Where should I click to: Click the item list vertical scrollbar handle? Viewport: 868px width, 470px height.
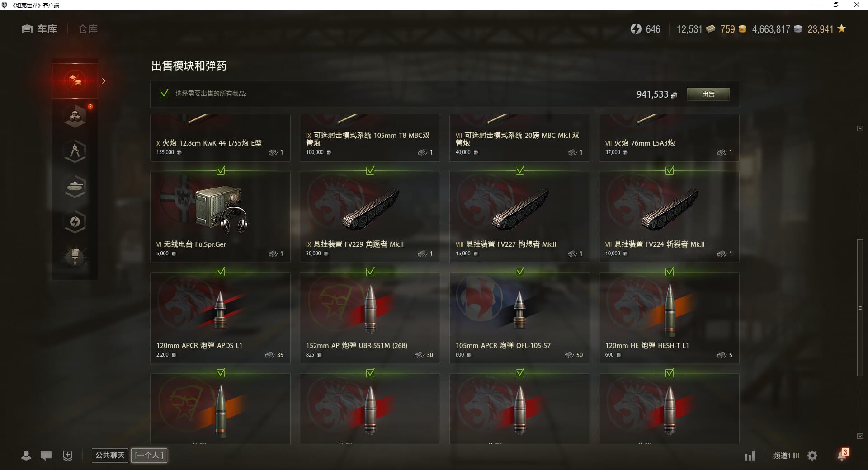[860, 308]
